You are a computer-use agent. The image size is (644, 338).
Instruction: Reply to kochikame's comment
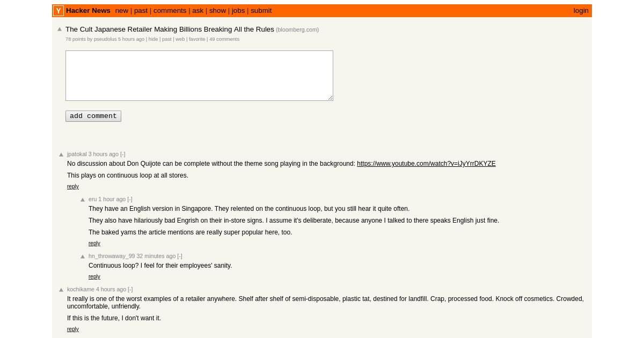[73, 329]
